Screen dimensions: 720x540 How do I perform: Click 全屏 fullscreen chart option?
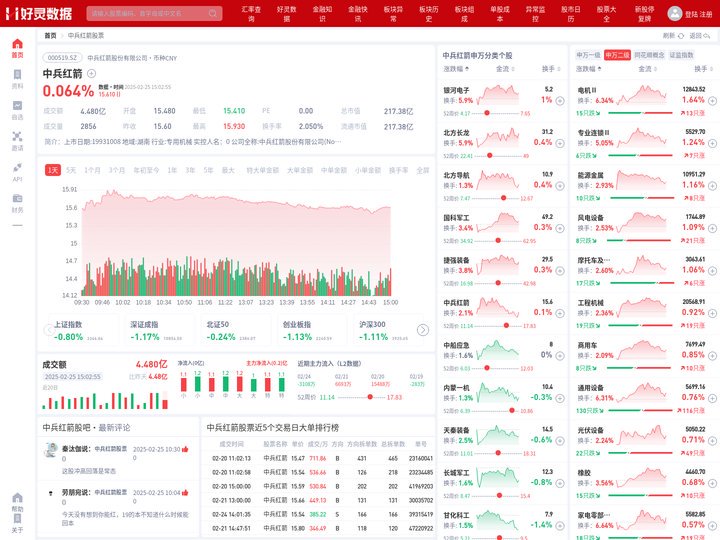click(x=422, y=170)
